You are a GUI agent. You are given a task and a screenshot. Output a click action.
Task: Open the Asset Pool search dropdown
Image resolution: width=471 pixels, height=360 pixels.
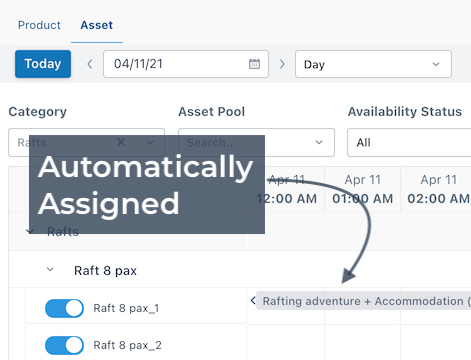(256, 142)
